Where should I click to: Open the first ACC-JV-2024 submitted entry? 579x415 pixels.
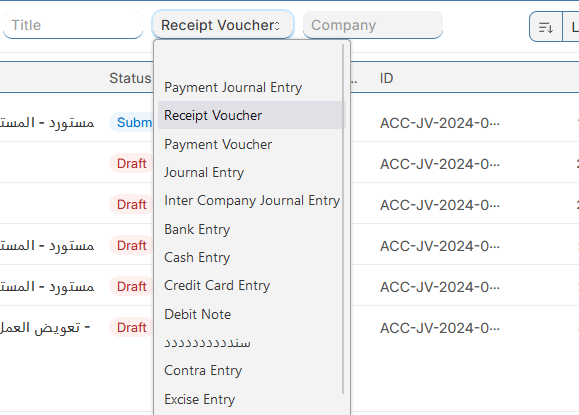(x=439, y=123)
